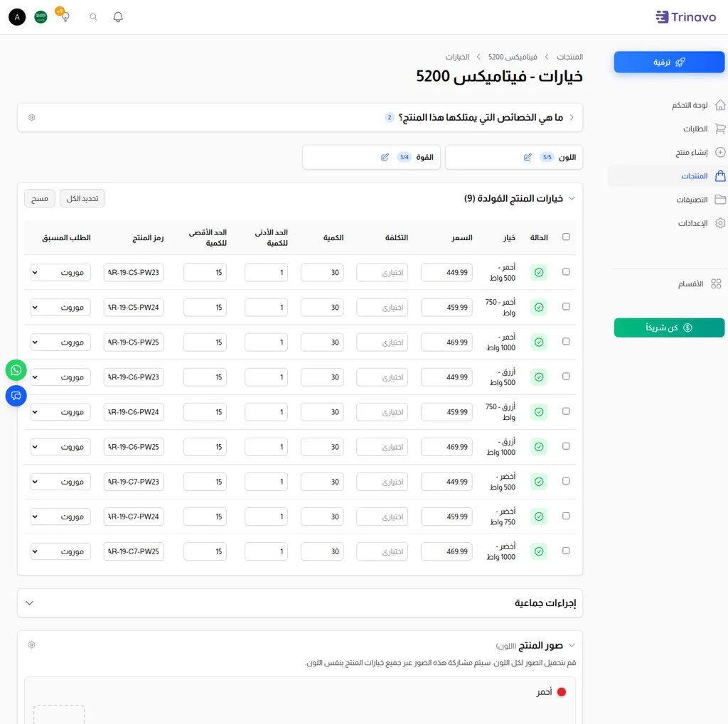Click cost field of AR-19-C6-PW24 row
This screenshot has width=728, height=724.
[382, 411]
